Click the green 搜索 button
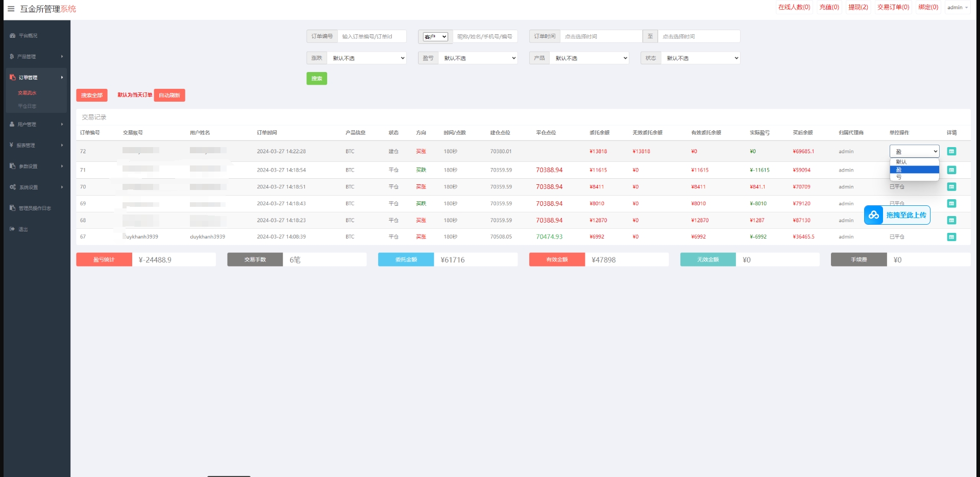 point(316,79)
